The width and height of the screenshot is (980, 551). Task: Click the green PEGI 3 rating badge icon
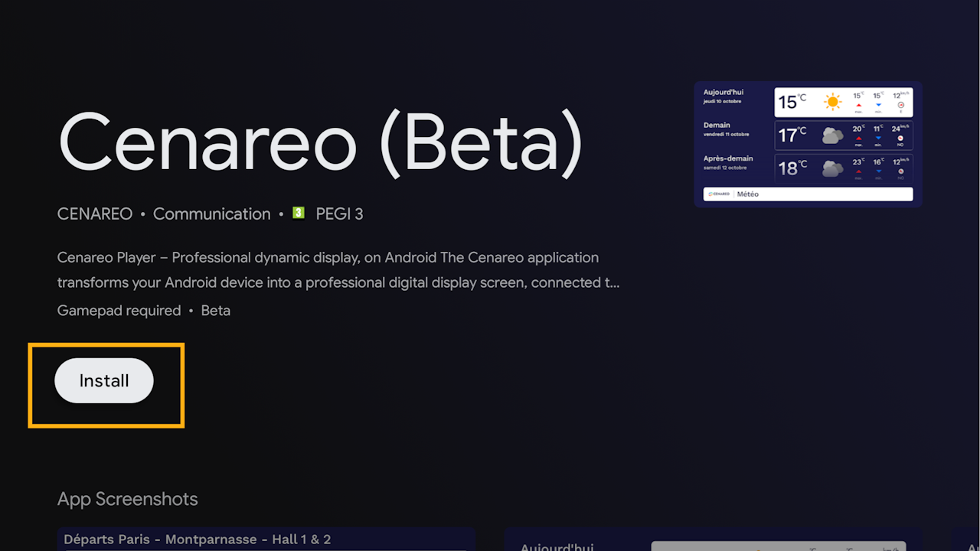(x=299, y=214)
